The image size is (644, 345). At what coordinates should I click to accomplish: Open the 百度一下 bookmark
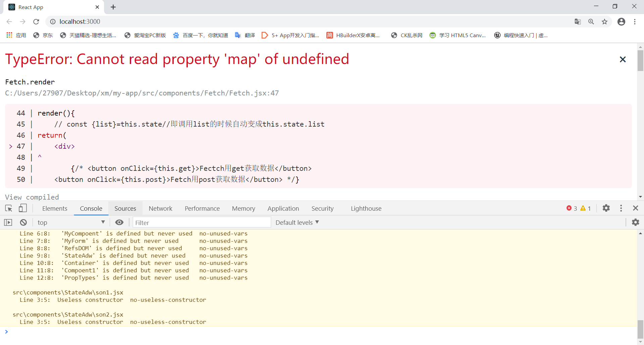pos(201,35)
